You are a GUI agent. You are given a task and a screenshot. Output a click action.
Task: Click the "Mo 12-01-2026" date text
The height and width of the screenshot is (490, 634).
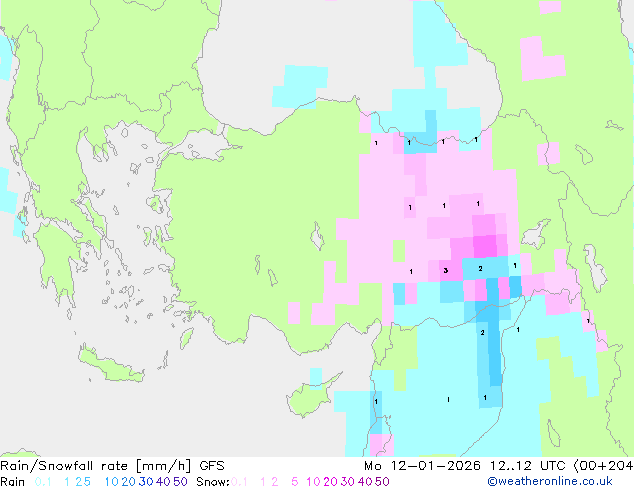pyautogui.click(x=422, y=466)
